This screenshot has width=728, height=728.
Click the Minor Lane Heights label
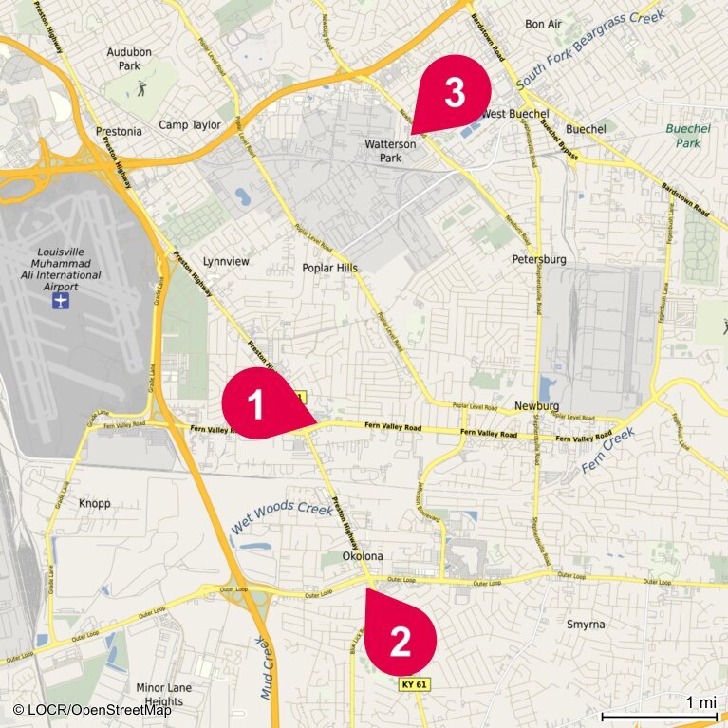(x=164, y=694)
